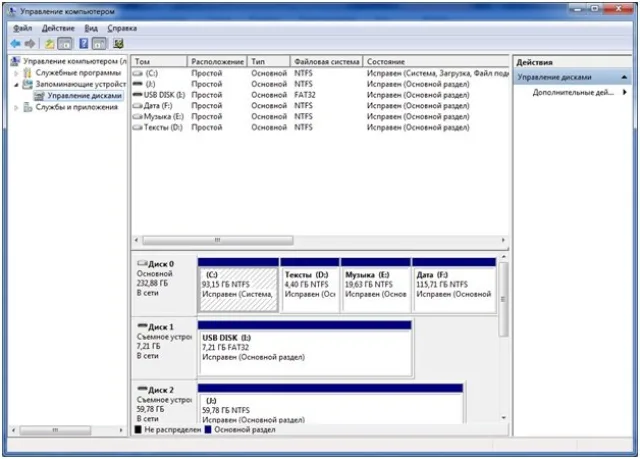Click the Диск 1 label 7,21 ГБ

[149, 346]
